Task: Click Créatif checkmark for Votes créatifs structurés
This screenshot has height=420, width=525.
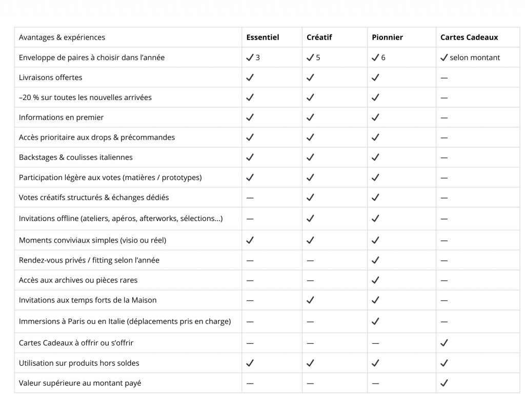Action: (x=310, y=197)
